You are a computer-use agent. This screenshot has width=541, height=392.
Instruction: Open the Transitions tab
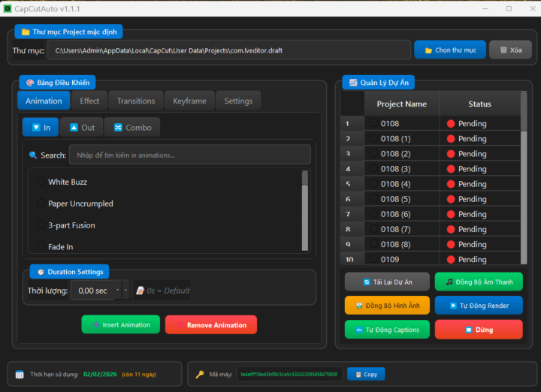click(136, 101)
